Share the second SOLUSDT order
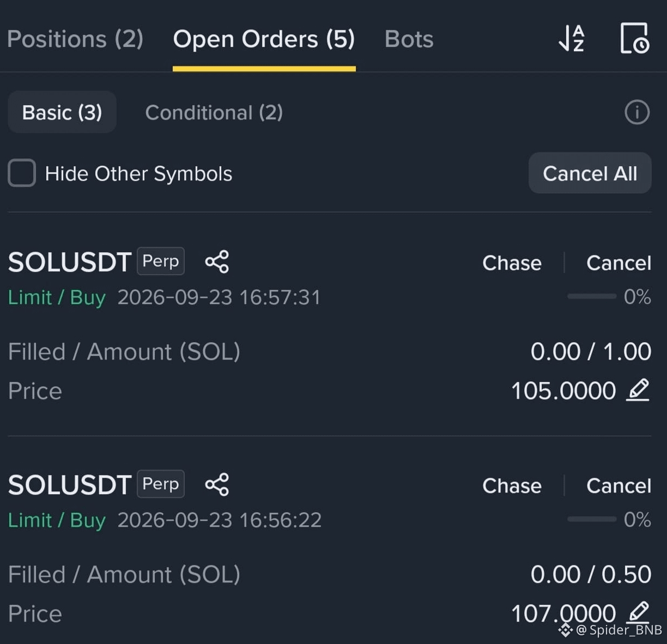The image size is (667, 644). tap(217, 484)
